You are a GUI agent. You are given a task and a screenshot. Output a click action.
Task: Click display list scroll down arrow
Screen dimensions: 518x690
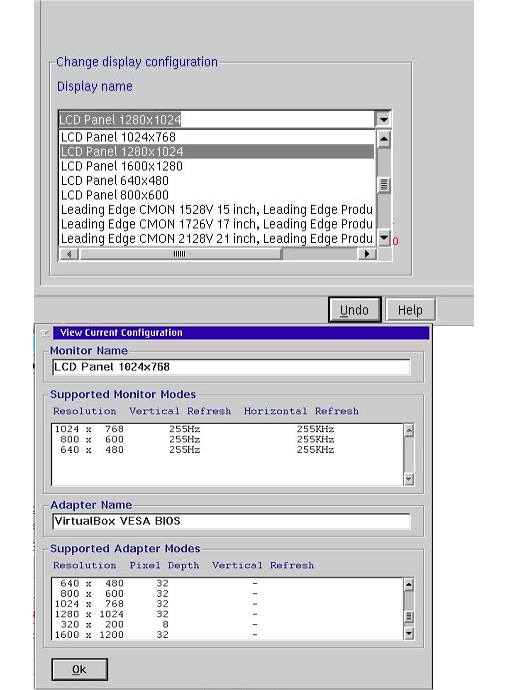coord(384,238)
